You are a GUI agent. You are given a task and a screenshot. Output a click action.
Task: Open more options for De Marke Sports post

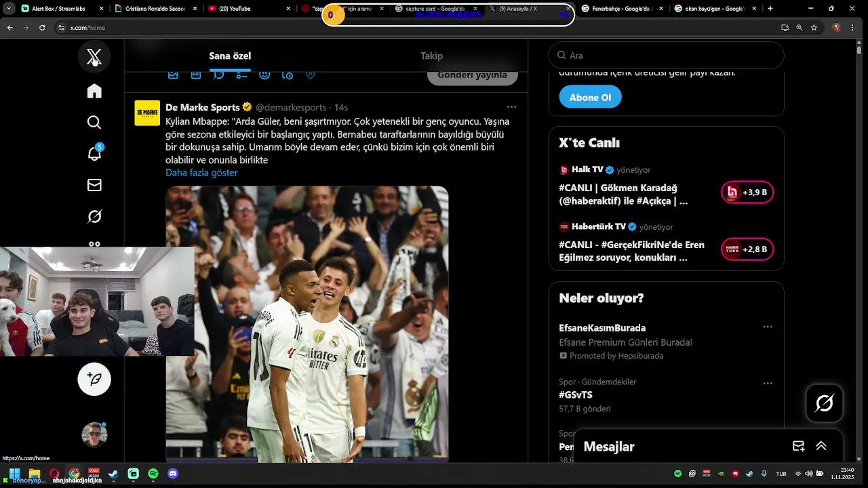point(511,107)
